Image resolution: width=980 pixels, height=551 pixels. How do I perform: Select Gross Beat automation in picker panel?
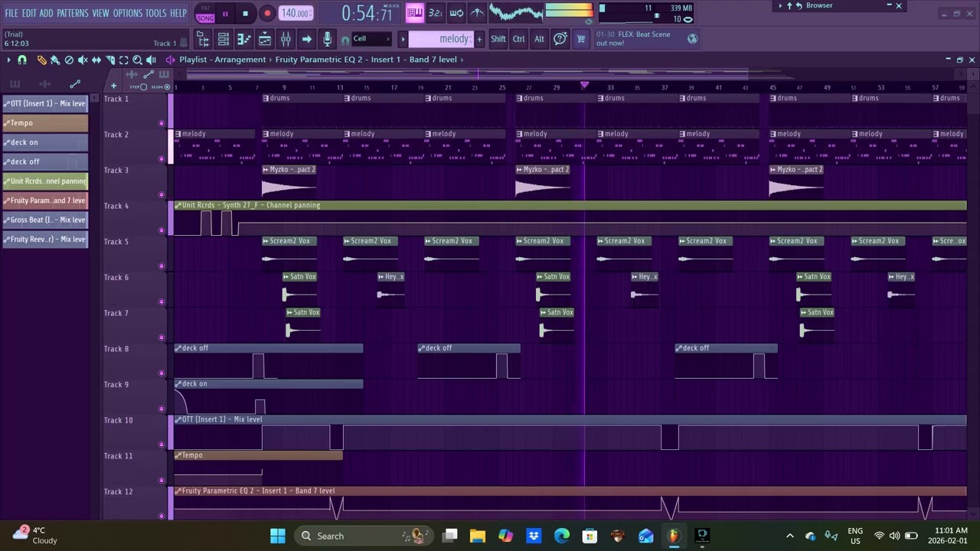pyautogui.click(x=45, y=220)
